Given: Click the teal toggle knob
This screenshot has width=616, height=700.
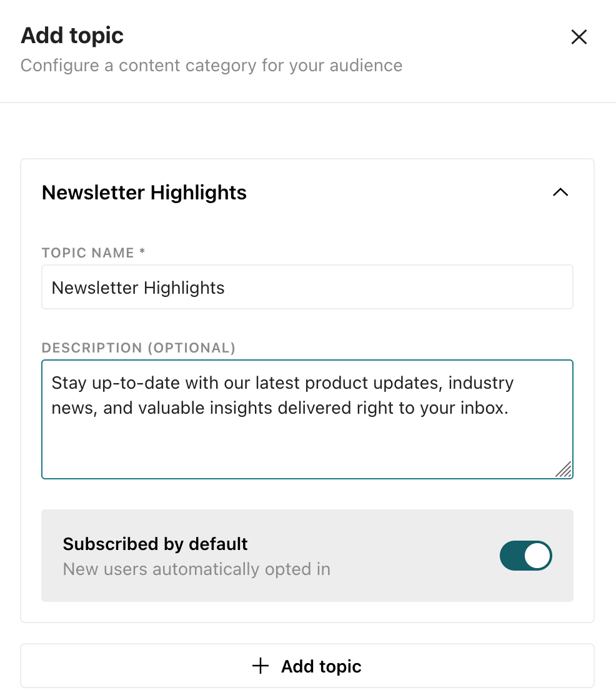Looking at the screenshot, I should click(539, 556).
